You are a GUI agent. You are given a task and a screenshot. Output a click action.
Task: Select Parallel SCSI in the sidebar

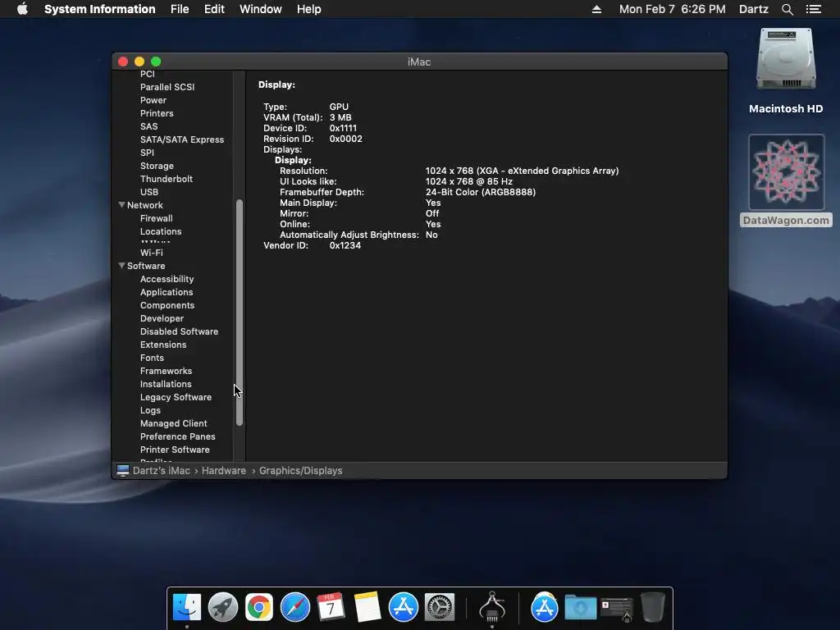coord(167,87)
